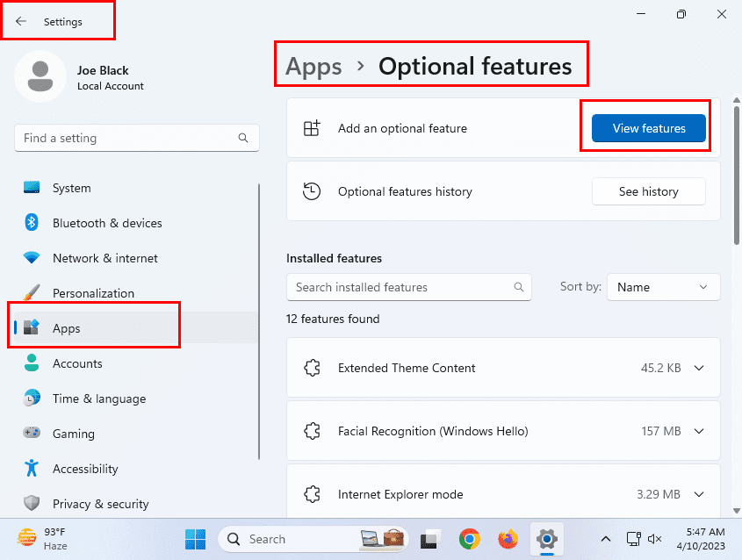742x560 pixels.
Task: Show hidden tray icons chevron
Action: [606, 539]
